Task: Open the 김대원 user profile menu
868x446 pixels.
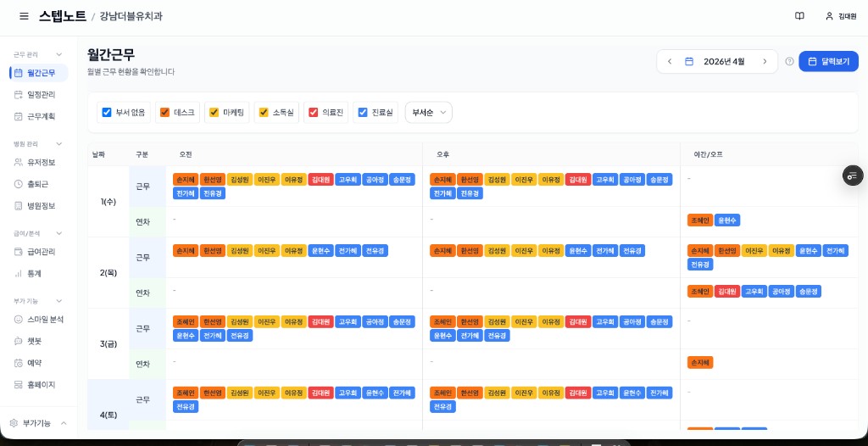Action: point(841,16)
